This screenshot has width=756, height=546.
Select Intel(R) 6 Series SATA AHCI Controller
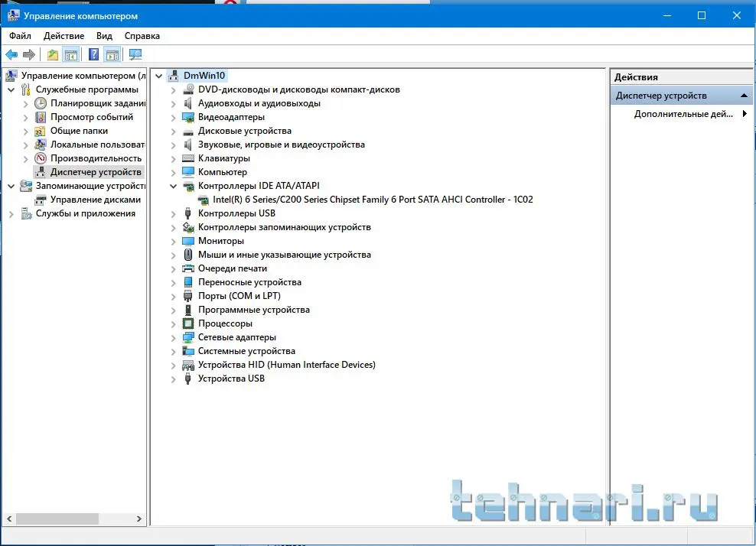[x=373, y=200]
